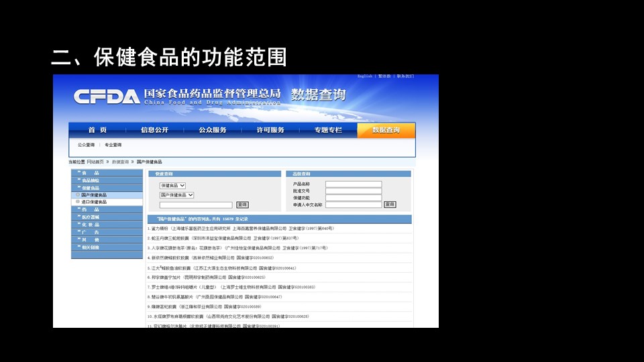Image resolution: width=644 pixels, height=362 pixels.
Task: Click the quick search 查询 button
Action: pyautogui.click(x=242, y=204)
